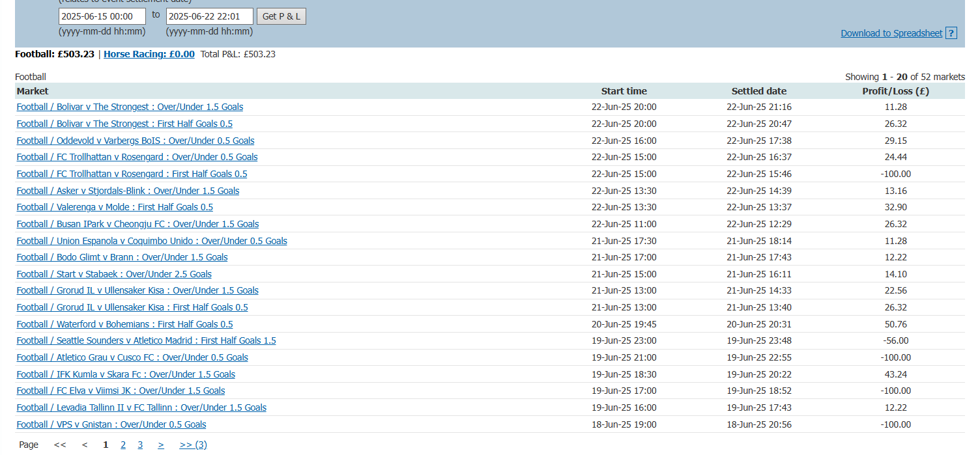980x455 pixels.
Task: Open Union Espanola v Coquimbo Unido link
Action: tap(152, 241)
